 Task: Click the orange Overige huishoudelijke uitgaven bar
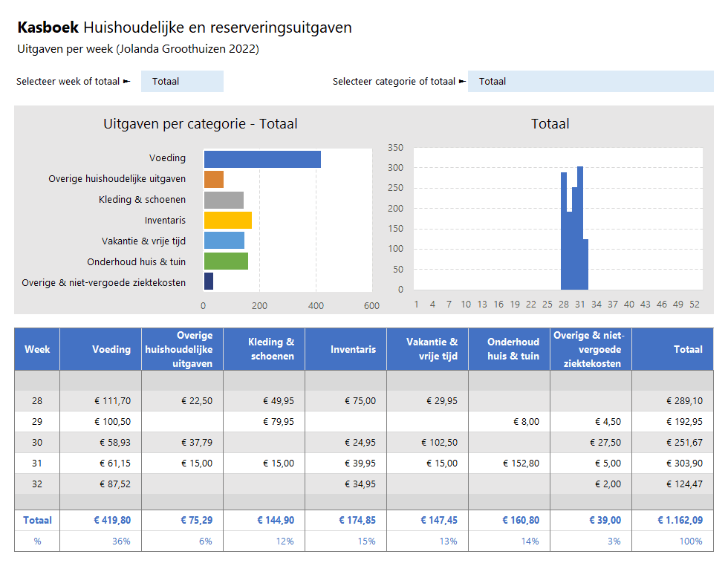(x=213, y=179)
